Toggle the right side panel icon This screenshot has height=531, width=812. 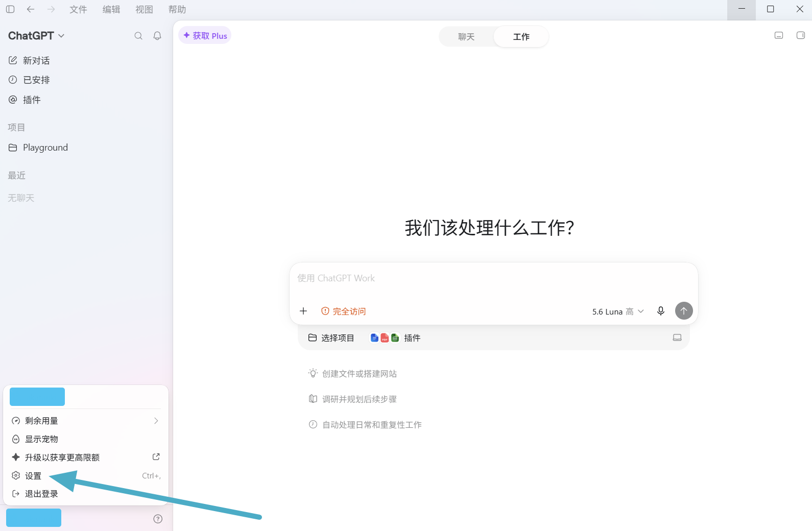coord(801,35)
